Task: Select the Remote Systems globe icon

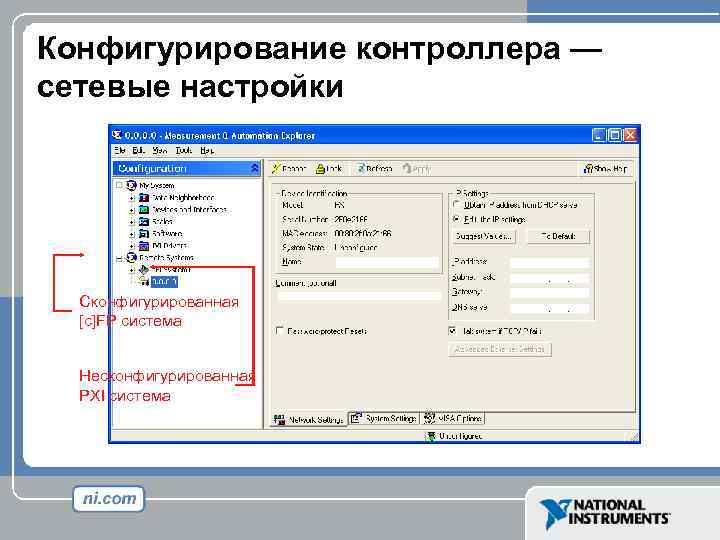Action: pyautogui.click(x=131, y=257)
